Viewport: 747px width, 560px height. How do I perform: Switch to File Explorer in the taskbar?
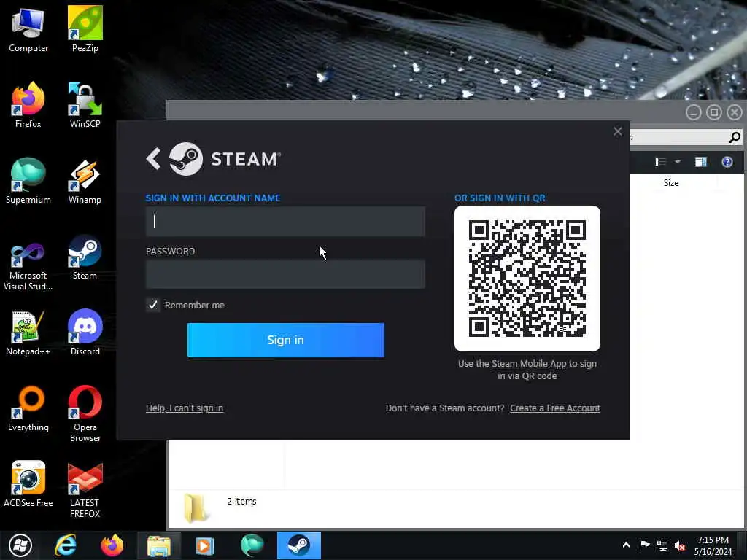point(158,545)
